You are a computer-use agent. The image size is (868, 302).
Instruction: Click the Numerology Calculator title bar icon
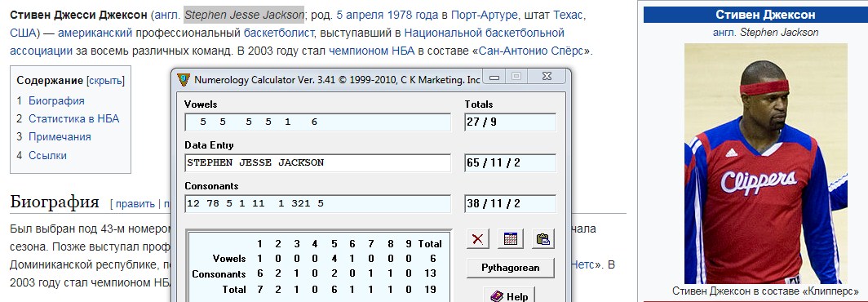click(184, 79)
